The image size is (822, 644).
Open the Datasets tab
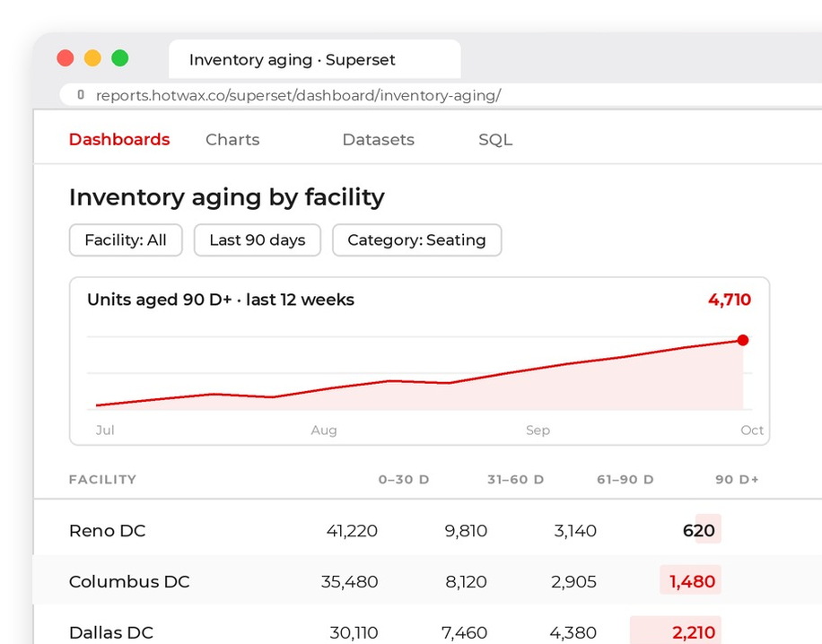(x=378, y=139)
